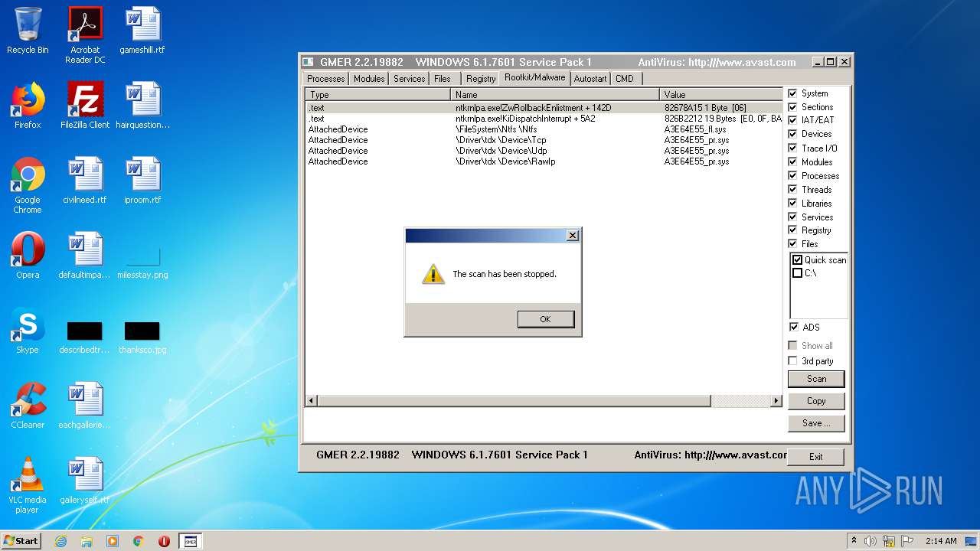Screen dimensions: 980x551
Task: Enable the 3rd party checkbox
Action: click(792, 361)
